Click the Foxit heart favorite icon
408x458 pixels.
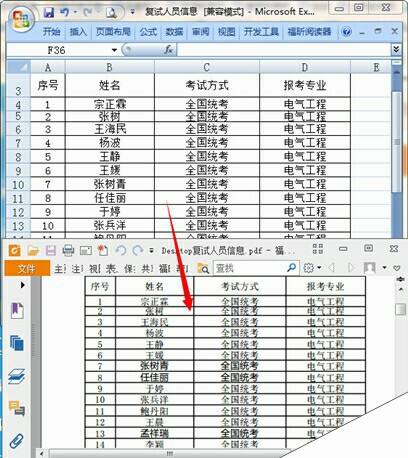pyautogui.click(x=397, y=268)
